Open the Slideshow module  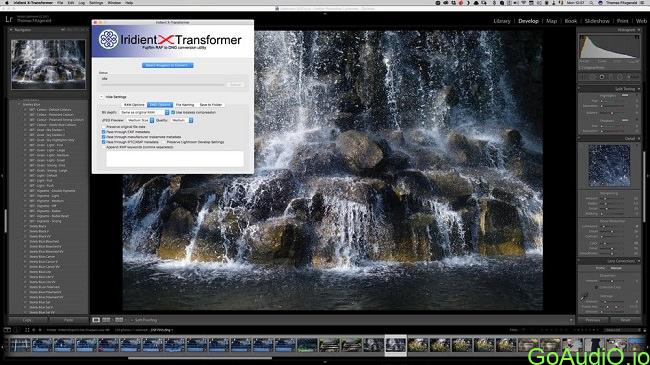(x=597, y=21)
